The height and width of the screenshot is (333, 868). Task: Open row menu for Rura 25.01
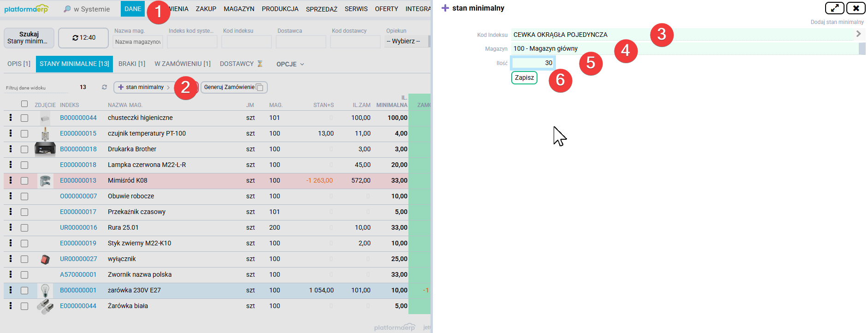pos(11,227)
